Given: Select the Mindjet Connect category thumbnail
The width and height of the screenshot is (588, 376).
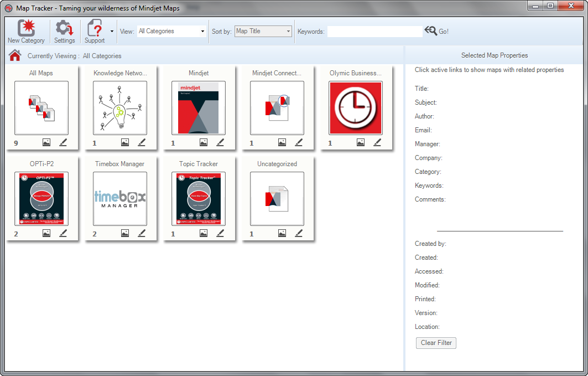Looking at the screenshot, I should [x=277, y=108].
